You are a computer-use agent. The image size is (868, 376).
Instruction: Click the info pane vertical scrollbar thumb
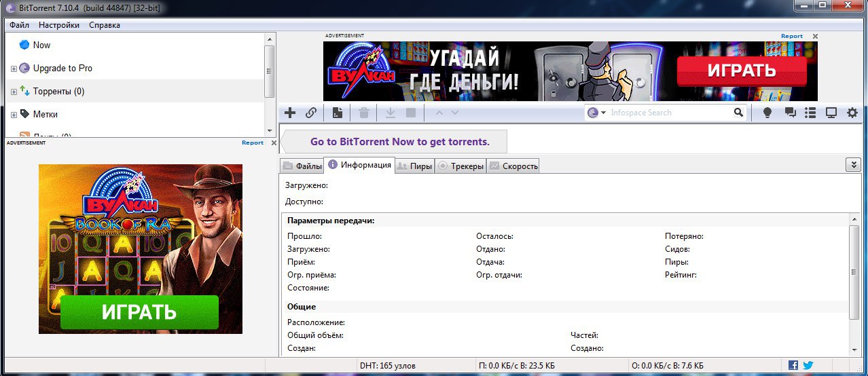pyautogui.click(x=854, y=271)
